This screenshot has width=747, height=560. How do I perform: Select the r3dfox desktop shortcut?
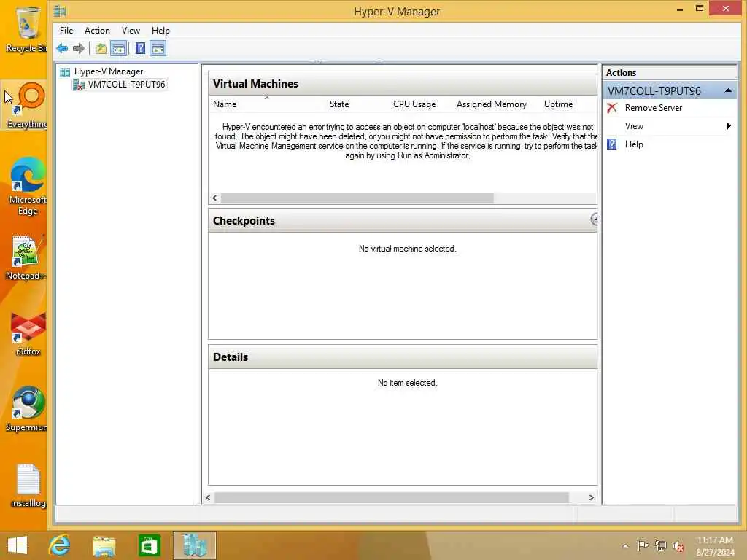(28, 333)
